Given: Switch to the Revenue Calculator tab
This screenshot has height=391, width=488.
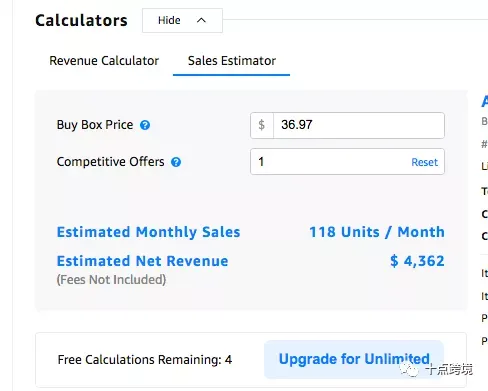Looking at the screenshot, I should click(104, 61).
